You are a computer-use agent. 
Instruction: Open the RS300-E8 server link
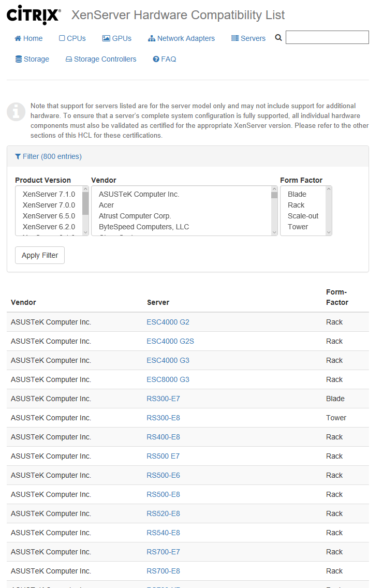click(x=163, y=418)
